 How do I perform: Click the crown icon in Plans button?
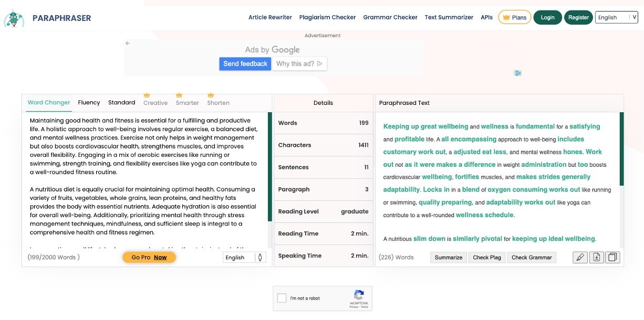506,17
